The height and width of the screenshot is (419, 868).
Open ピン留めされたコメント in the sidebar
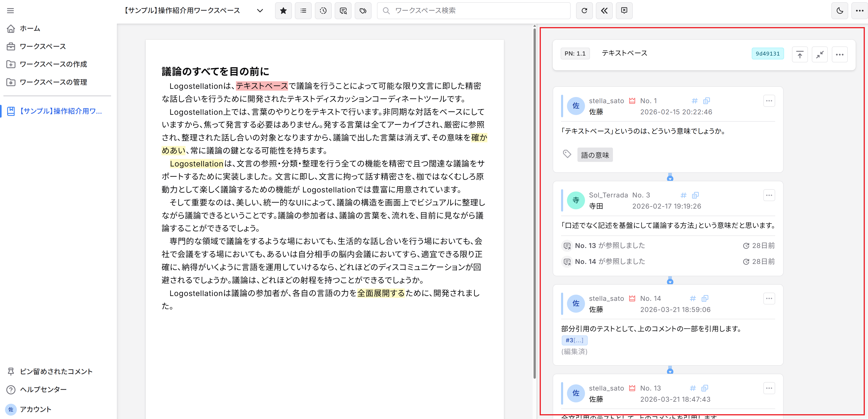coord(50,372)
